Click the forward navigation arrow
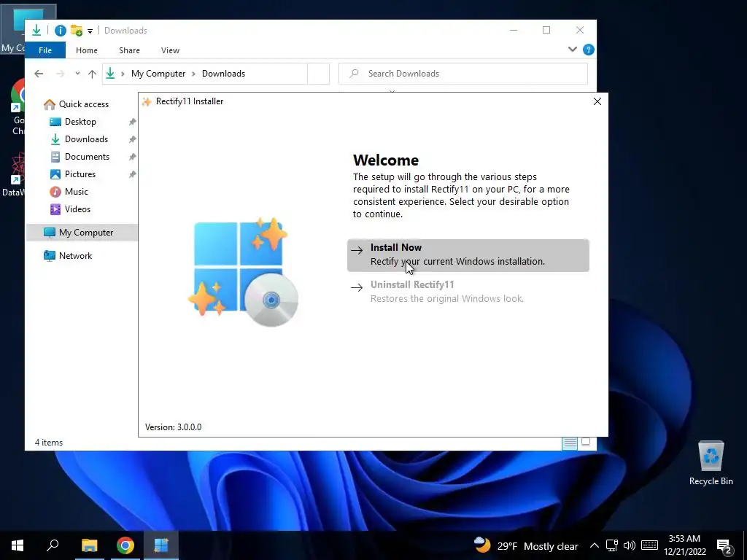The width and height of the screenshot is (747, 560). tap(60, 74)
